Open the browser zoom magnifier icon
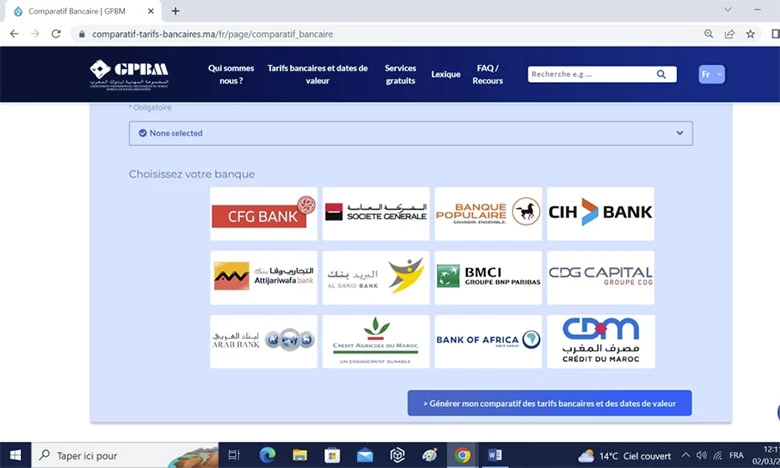 tap(708, 34)
